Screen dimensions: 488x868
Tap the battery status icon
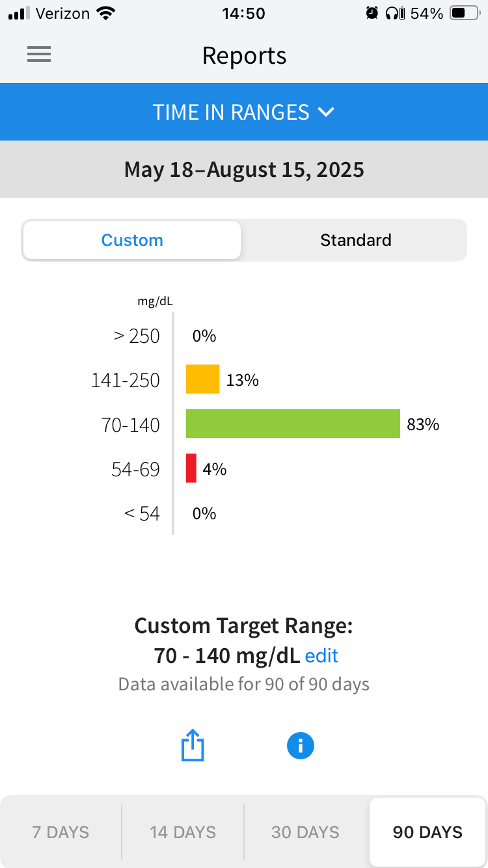(465, 13)
